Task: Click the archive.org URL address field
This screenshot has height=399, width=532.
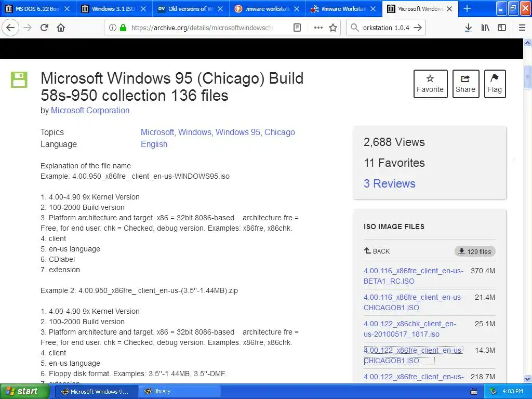Action: coord(202,28)
